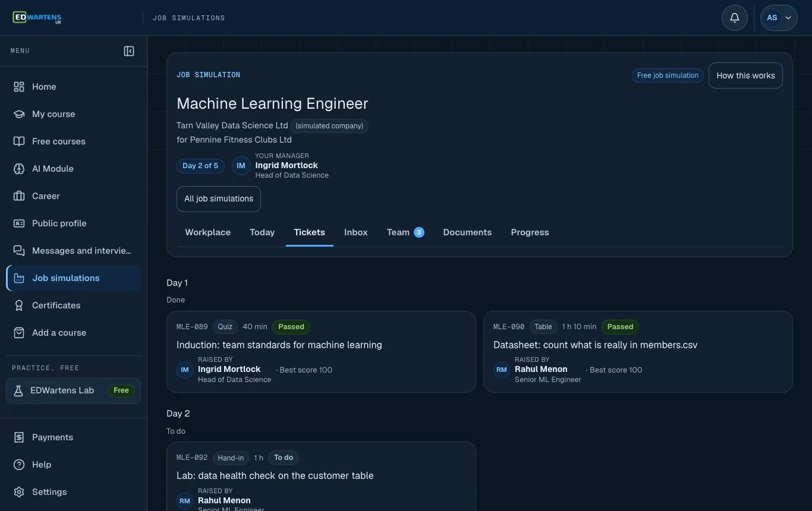
Task: Open the Documents tab
Action: pos(467,232)
